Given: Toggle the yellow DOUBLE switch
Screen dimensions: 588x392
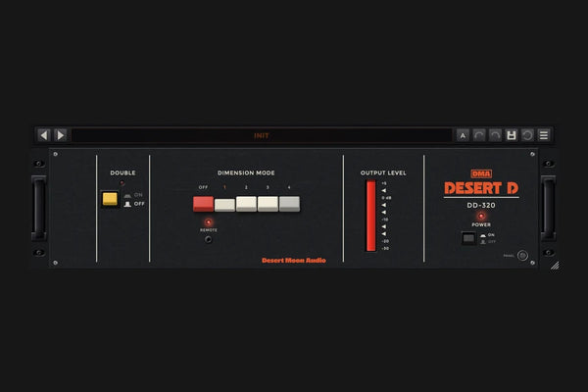Looking at the screenshot, I should (x=110, y=199).
